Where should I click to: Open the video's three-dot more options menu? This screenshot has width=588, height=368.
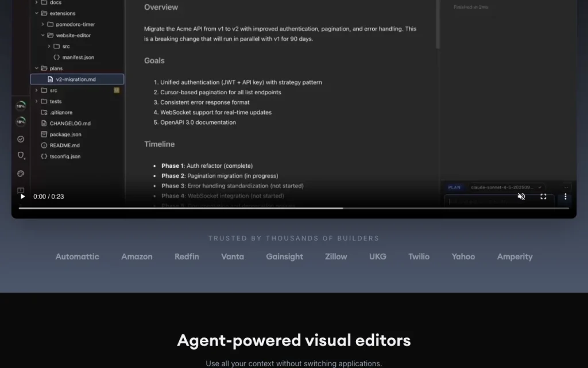pos(565,197)
